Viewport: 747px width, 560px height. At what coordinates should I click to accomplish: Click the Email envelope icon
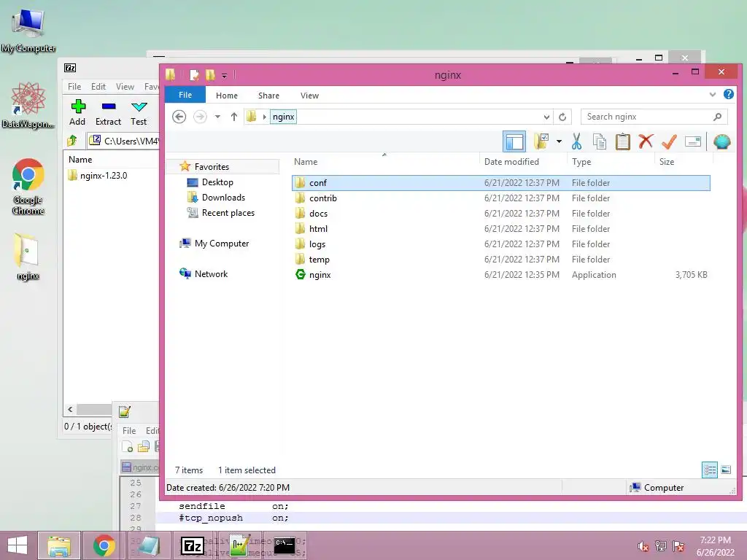(x=693, y=141)
